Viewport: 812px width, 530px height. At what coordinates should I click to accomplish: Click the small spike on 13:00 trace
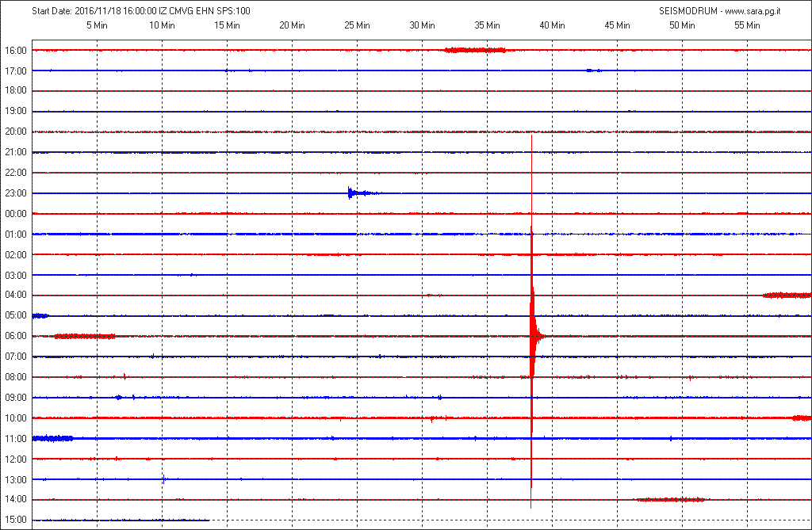point(163,479)
